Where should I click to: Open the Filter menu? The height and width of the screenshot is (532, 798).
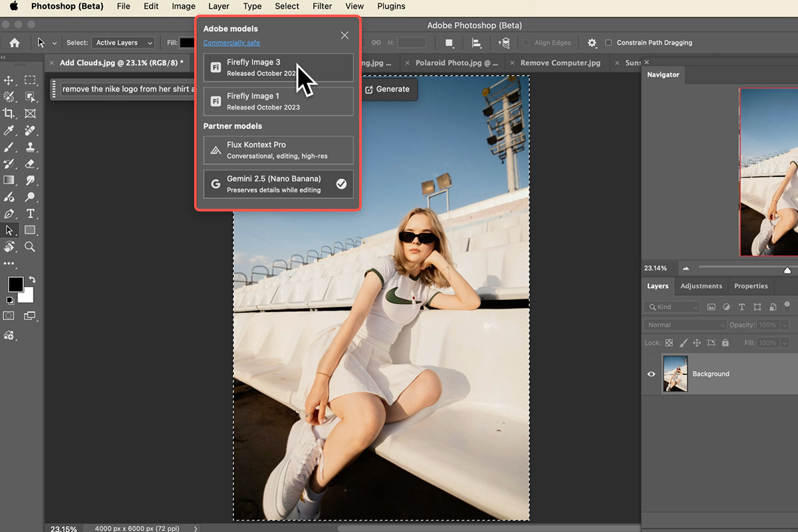[x=322, y=6]
